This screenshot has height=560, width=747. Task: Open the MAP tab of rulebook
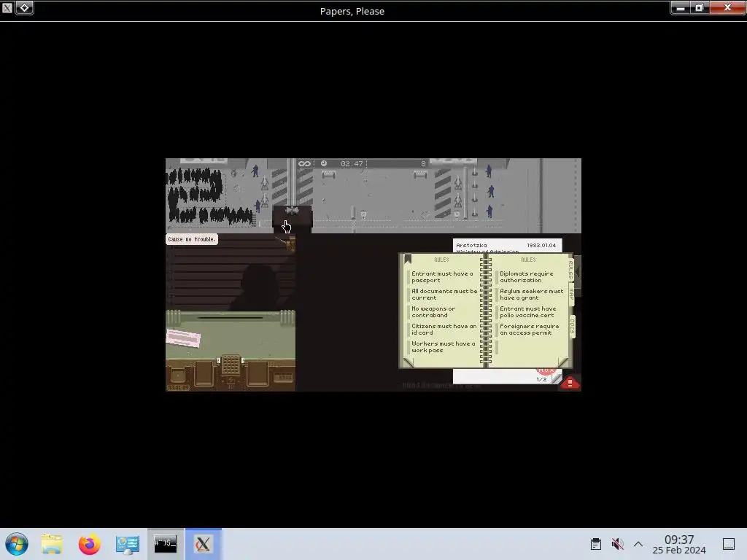click(x=571, y=295)
